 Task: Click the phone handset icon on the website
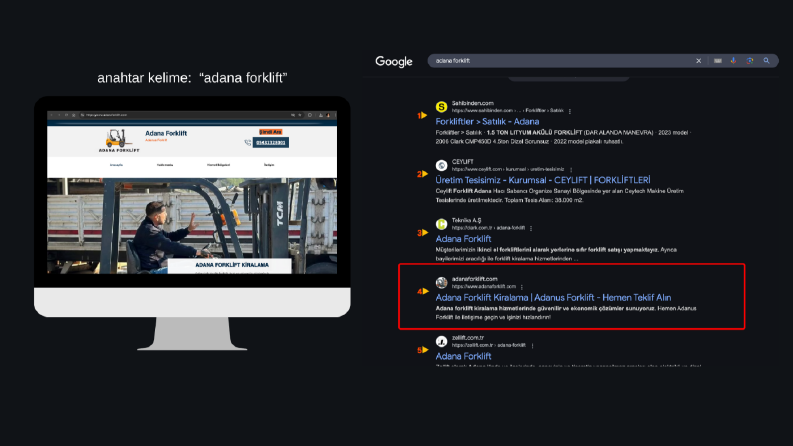coord(247,143)
